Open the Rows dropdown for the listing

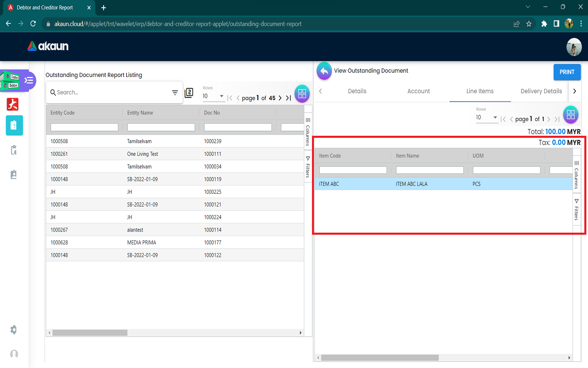click(x=213, y=96)
